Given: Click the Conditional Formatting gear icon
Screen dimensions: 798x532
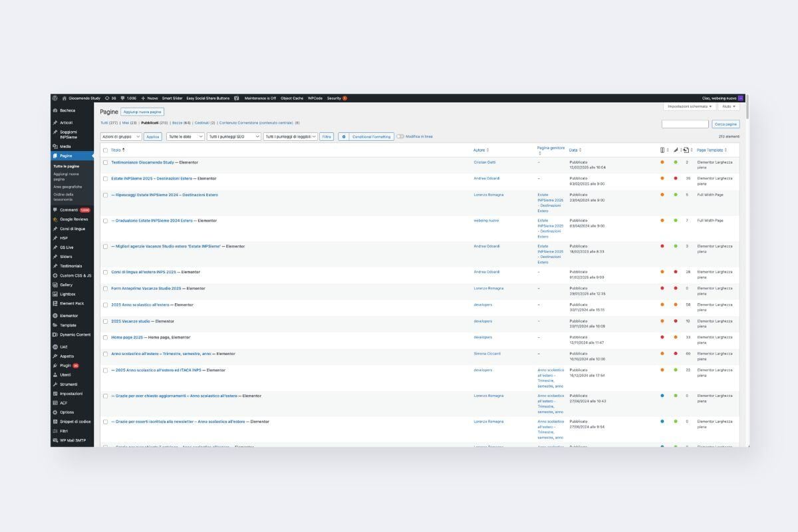Looking at the screenshot, I should click(344, 136).
